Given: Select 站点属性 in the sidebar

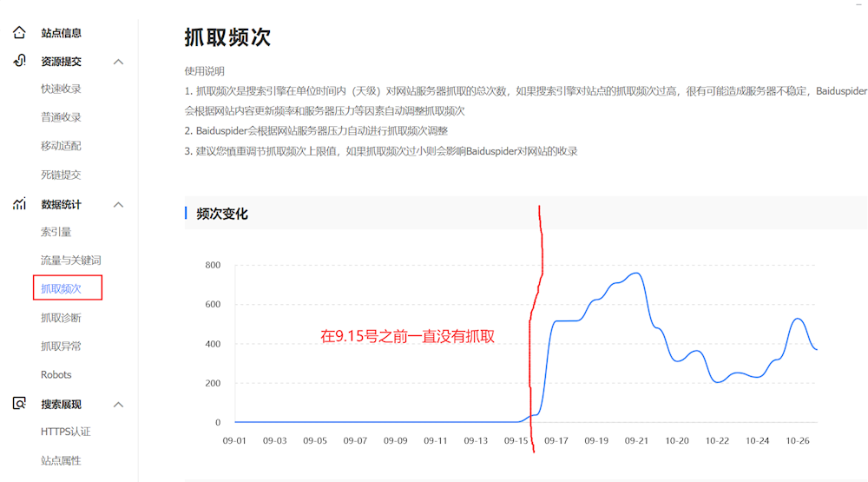Looking at the screenshot, I should (61, 460).
